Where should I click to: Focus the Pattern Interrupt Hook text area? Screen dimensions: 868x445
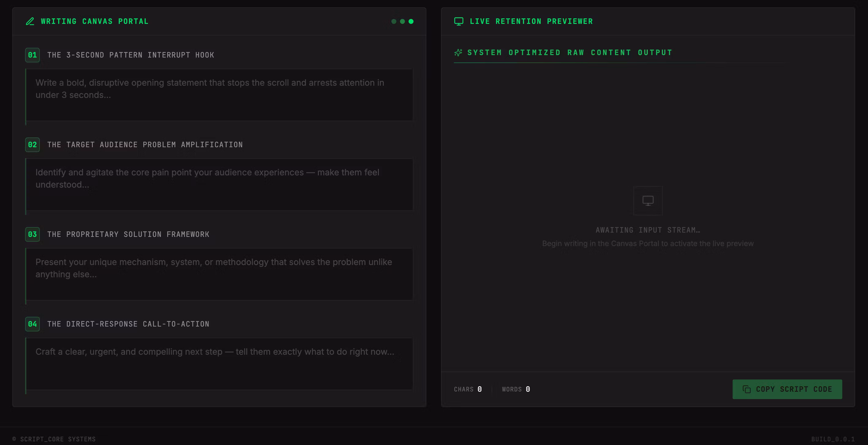coord(219,95)
